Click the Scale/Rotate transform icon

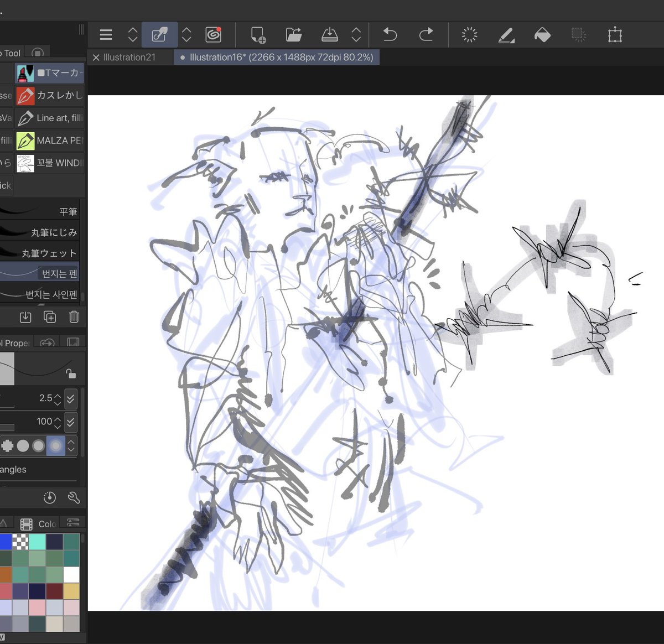pos(615,35)
